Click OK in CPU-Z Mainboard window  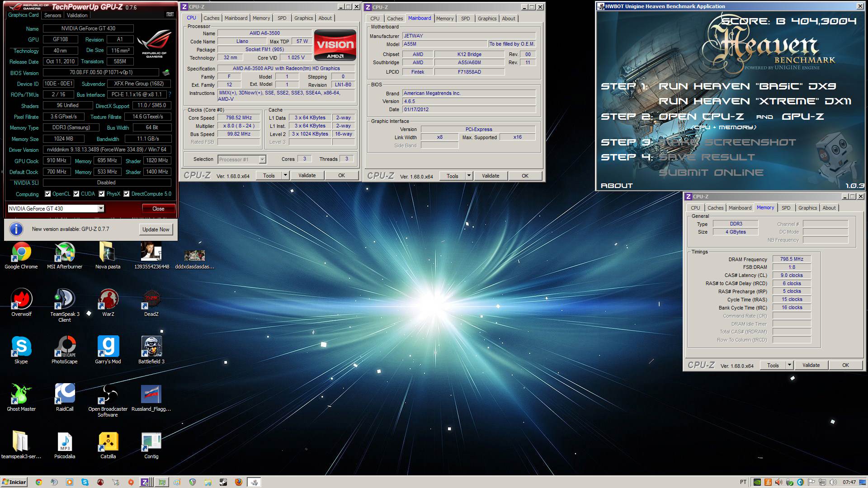(x=525, y=176)
